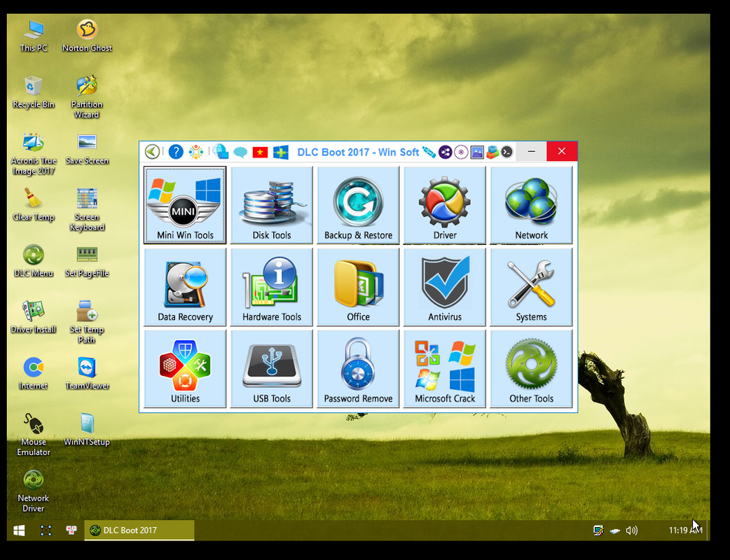Select Network Driver desktop icon
Image resolution: width=730 pixels, height=560 pixels.
click(34, 491)
